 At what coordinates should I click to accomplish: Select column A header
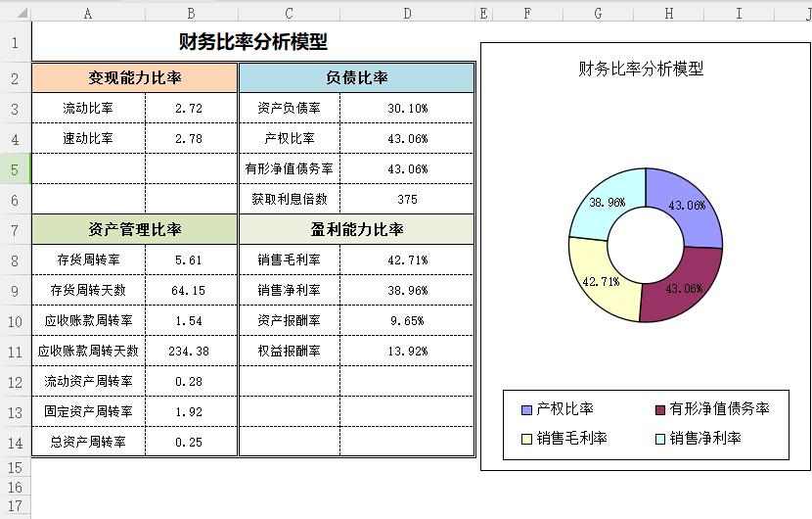[x=88, y=14]
